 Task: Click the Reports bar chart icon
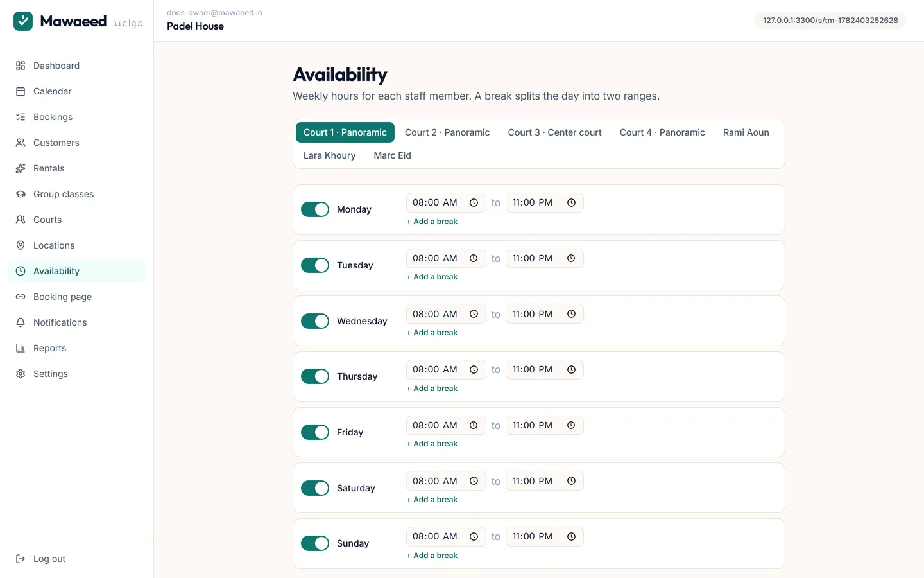21,348
